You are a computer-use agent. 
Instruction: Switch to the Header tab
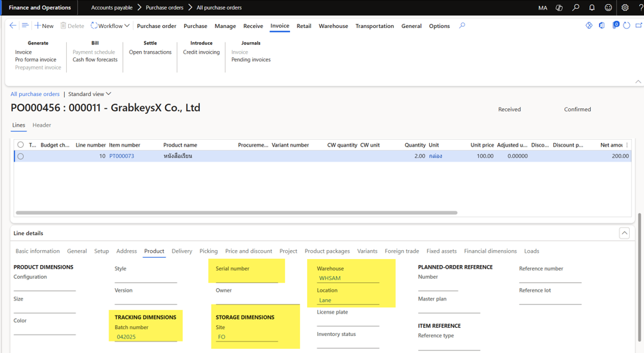[x=42, y=125]
